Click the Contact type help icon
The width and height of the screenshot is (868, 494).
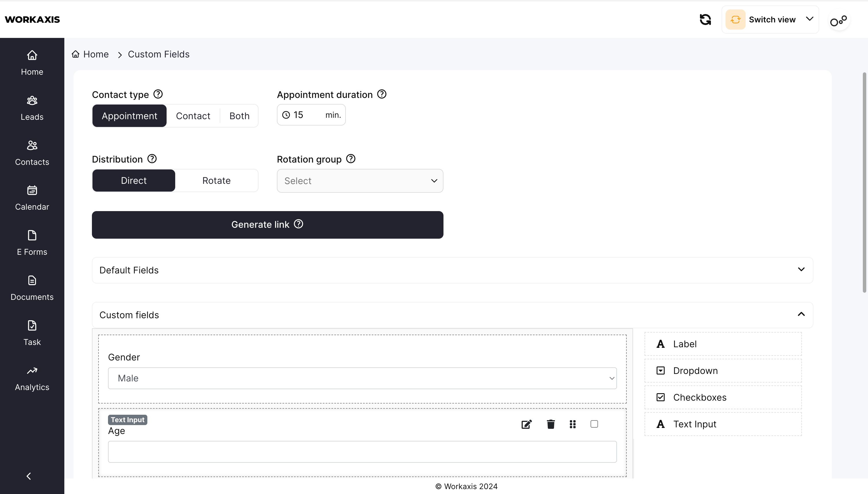point(158,94)
